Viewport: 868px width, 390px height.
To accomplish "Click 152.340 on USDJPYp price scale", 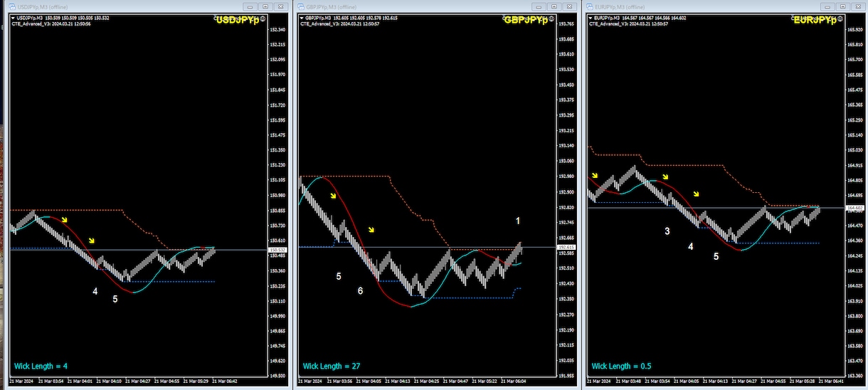I will (277, 29).
